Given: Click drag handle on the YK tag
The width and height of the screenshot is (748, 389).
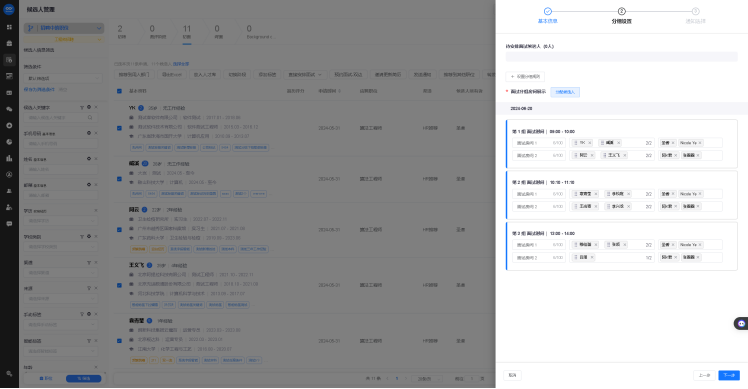Looking at the screenshot, I should tap(576, 143).
